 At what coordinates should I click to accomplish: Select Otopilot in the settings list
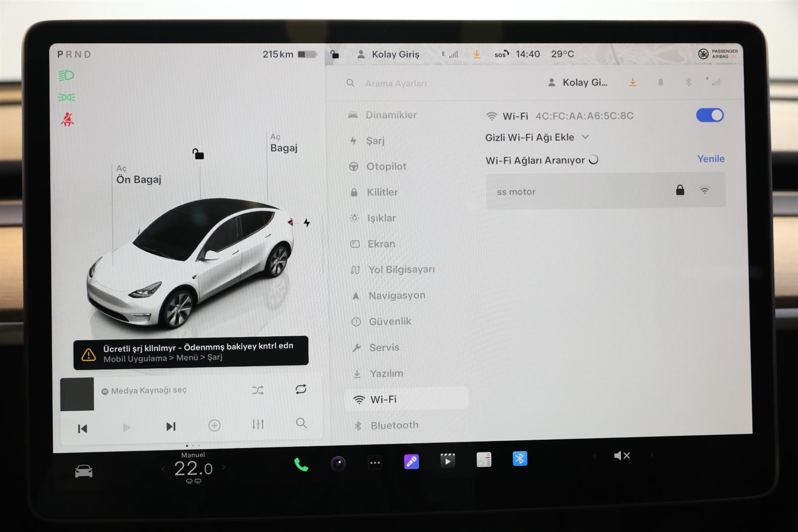[x=378, y=166]
